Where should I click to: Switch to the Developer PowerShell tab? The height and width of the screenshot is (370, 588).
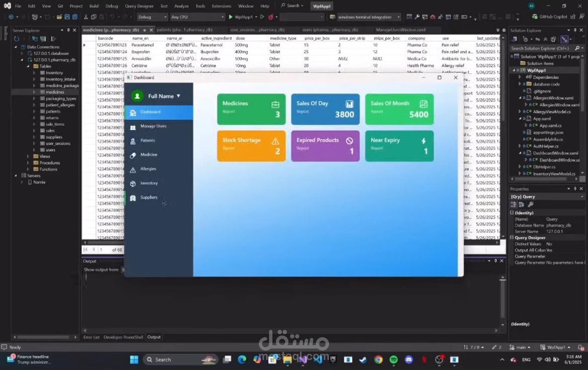(x=123, y=337)
